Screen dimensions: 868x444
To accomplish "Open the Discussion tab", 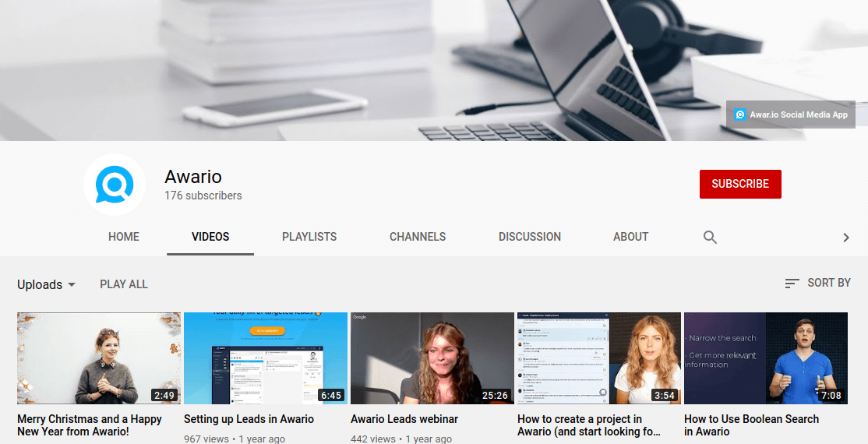I will coord(530,236).
